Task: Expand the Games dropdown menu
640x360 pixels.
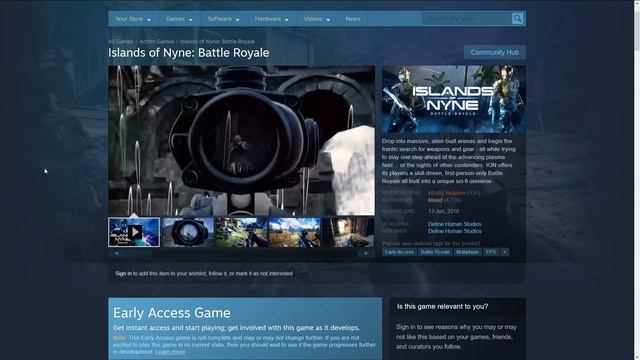Action: coord(179,19)
